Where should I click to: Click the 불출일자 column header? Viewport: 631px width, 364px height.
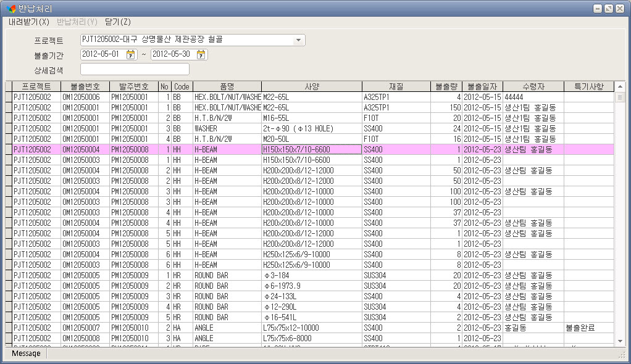click(482, 86)
